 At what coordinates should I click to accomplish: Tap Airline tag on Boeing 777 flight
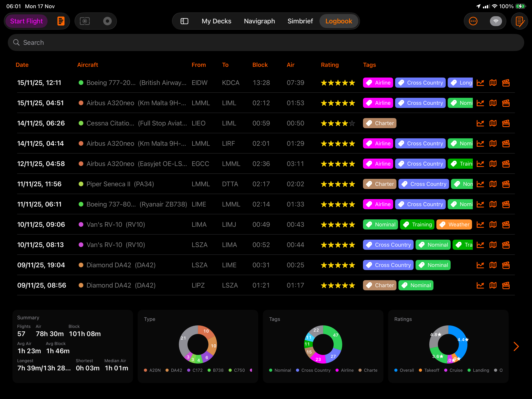378,83
